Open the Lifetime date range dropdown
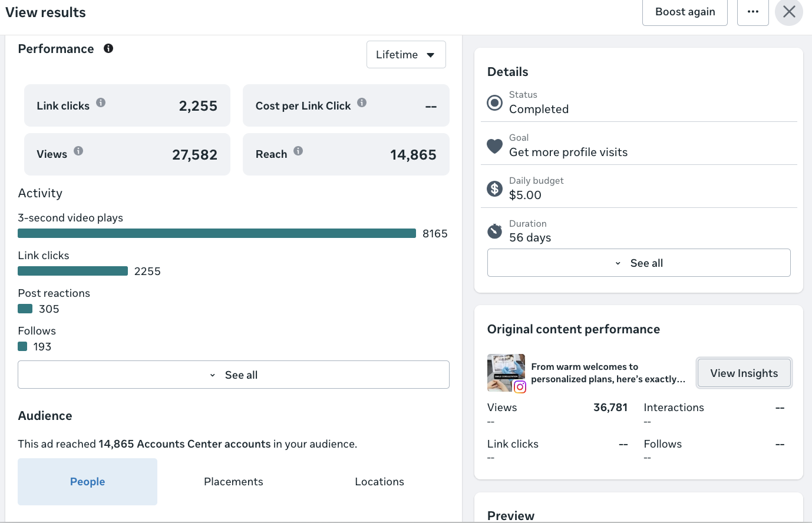This screenshot has width=812, height=523. pos(406,54)
